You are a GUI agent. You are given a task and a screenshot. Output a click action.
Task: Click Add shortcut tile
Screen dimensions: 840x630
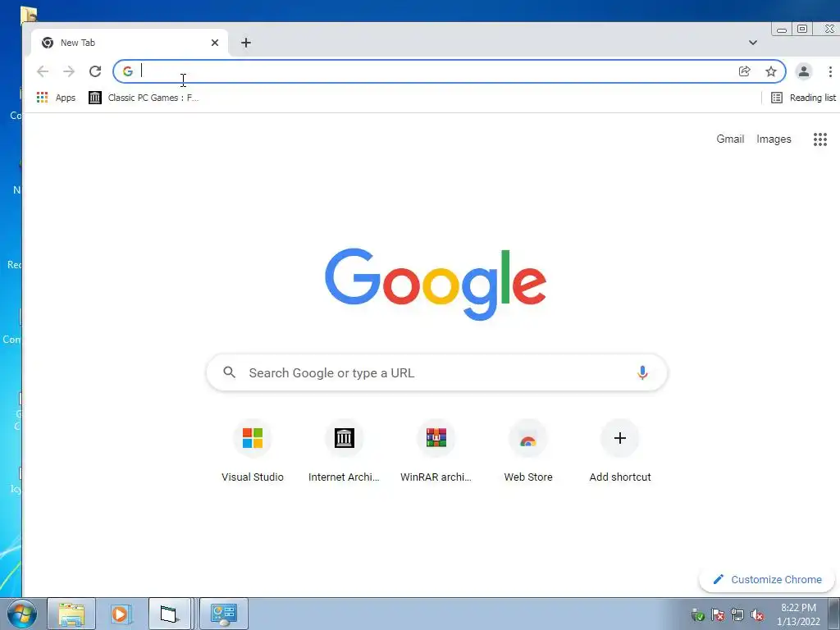tap(620, 451)
